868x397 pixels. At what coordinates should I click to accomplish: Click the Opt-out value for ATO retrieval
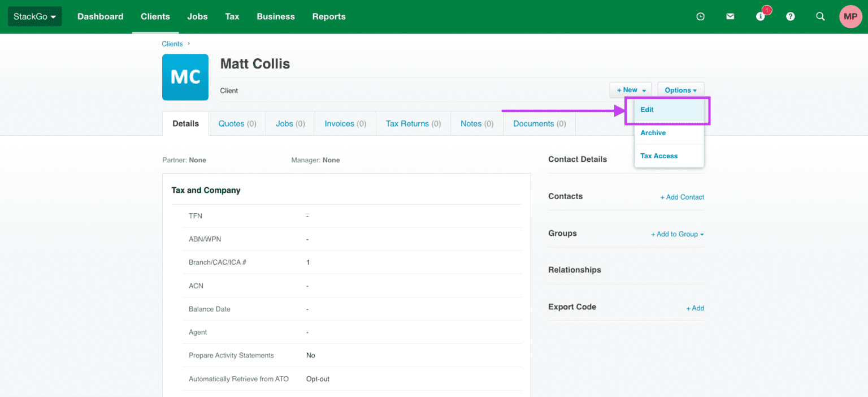pyautogui.click(x=318, y=379)
